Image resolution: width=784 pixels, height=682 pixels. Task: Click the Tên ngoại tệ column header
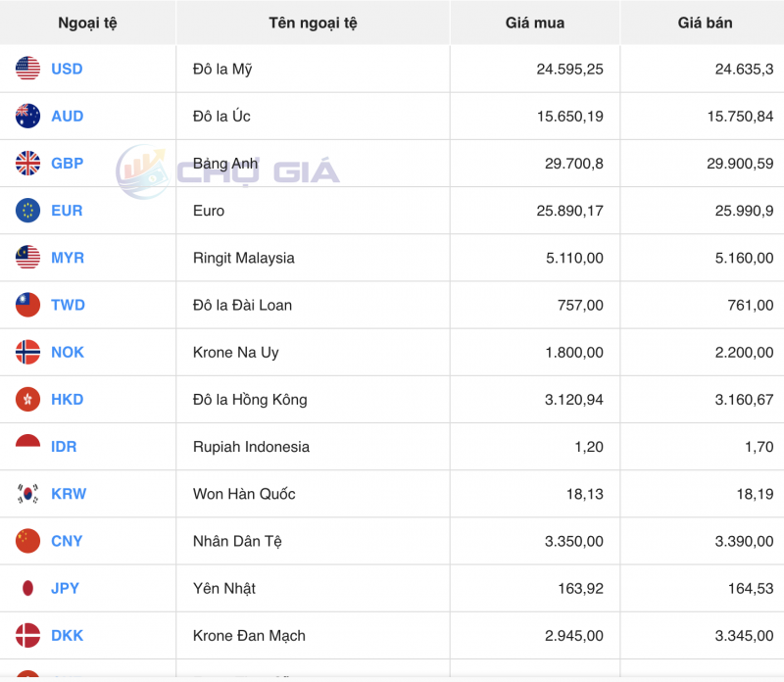pos(312,22)
